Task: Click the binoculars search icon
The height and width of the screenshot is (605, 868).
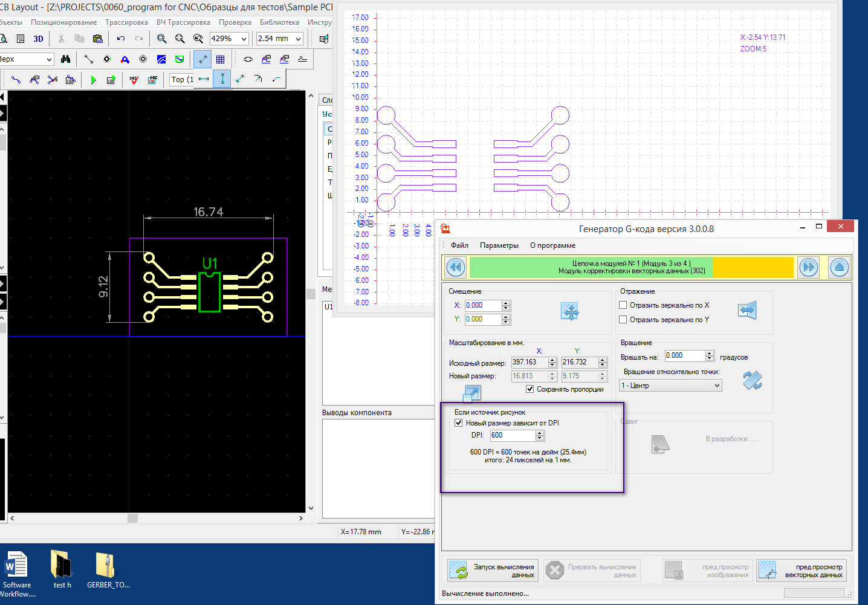Action: (66, 59)
